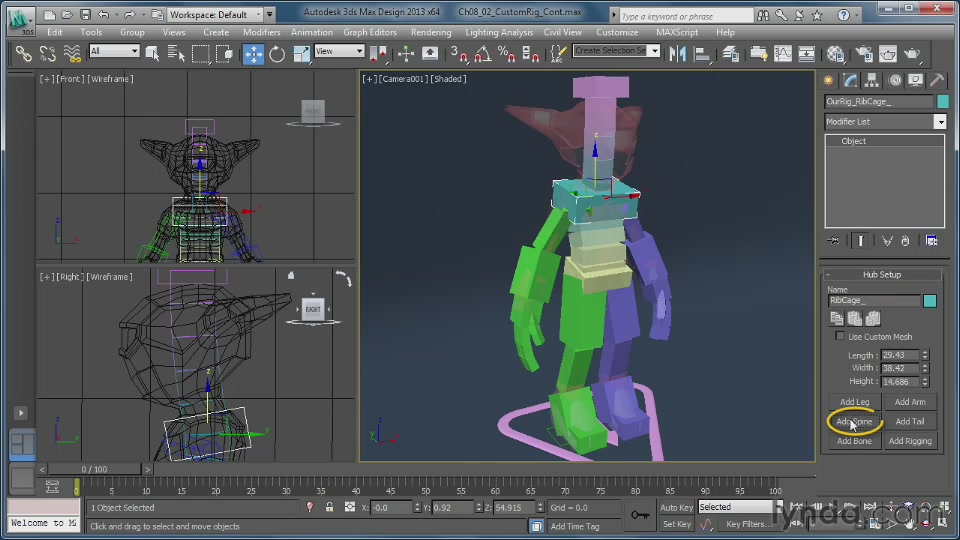Image resolution: width=960 pixels, height=540 pixels.
Task: Open reference coordinate View dropdown
Action: pyautogui.click(x=339, y=51)
